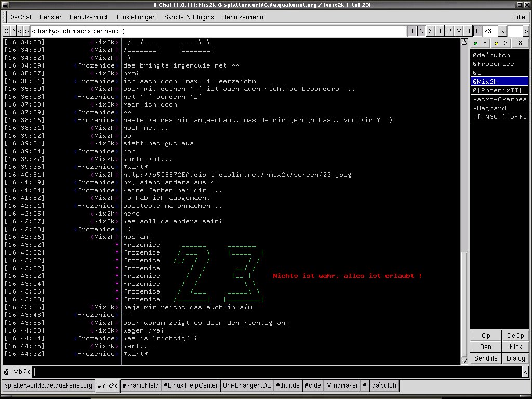Toggle the T (topic protection) channel mode
This screenshot has height=399, width=532.
tap(413, 31)
